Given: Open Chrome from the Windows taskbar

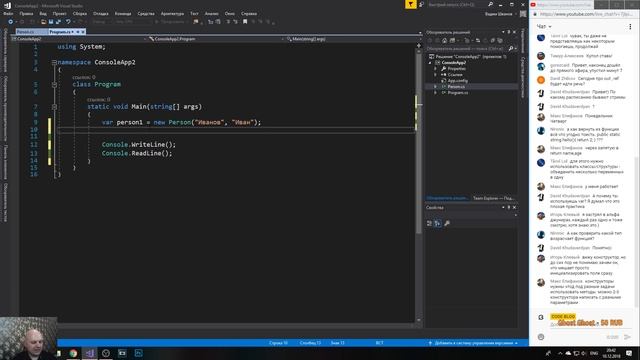Looking at the screenshot, I should (x=73, y=353).
